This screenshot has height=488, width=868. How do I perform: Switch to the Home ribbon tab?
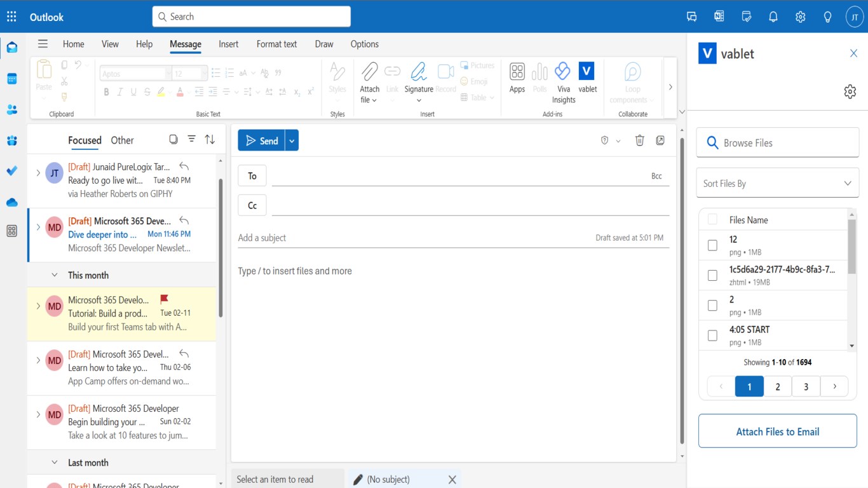click(74, 44)
